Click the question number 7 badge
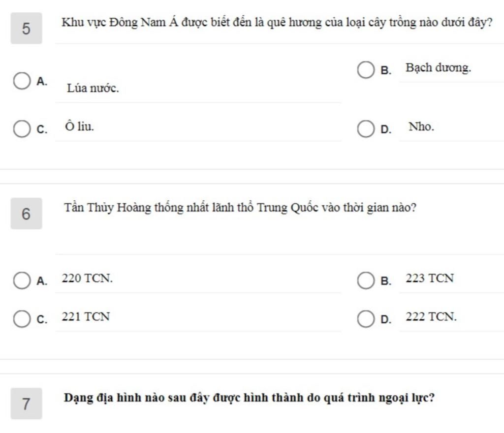The height and width of the screenshot is (433, 504). pos(26,403)
